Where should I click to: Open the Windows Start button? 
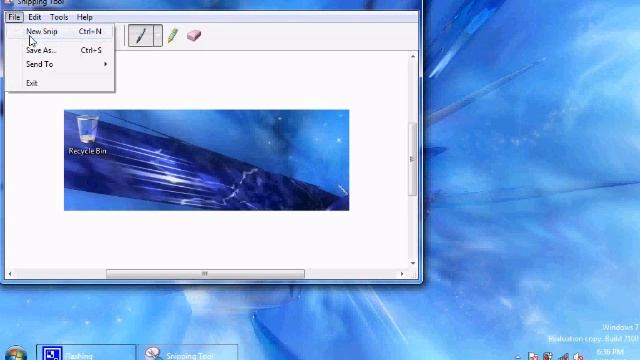point(16,353)
